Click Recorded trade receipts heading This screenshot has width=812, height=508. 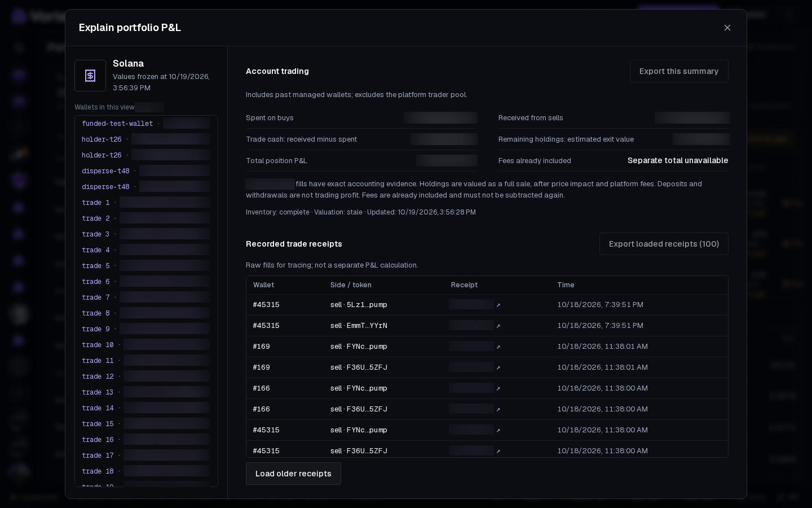(x=294, y=244)
